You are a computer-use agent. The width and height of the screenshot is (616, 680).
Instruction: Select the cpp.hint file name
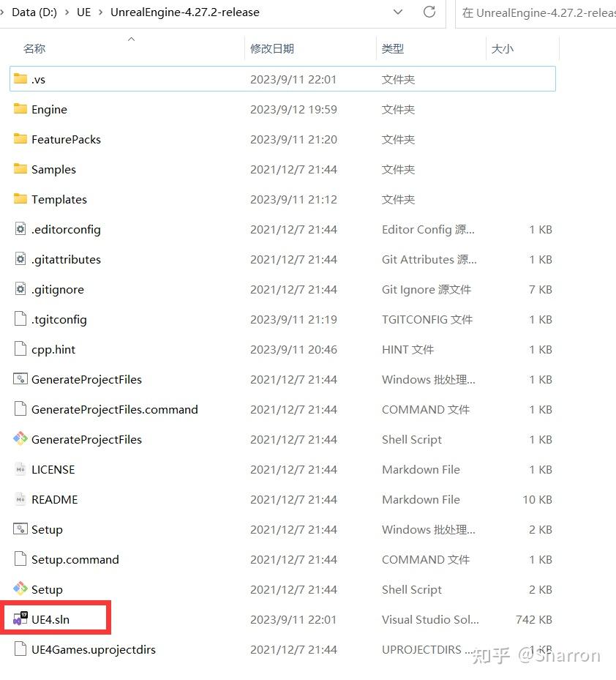click(53, 349)
